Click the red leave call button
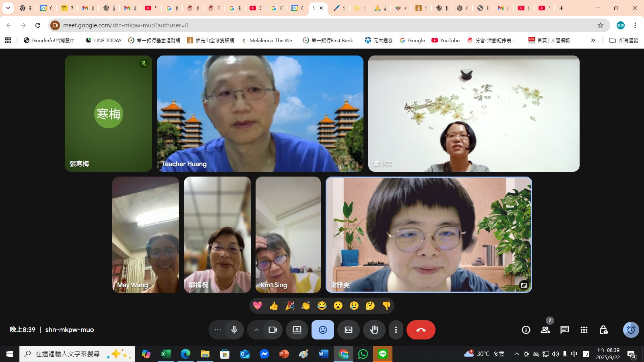The width and height of the screenshot is (644, 362). point(421,330)
